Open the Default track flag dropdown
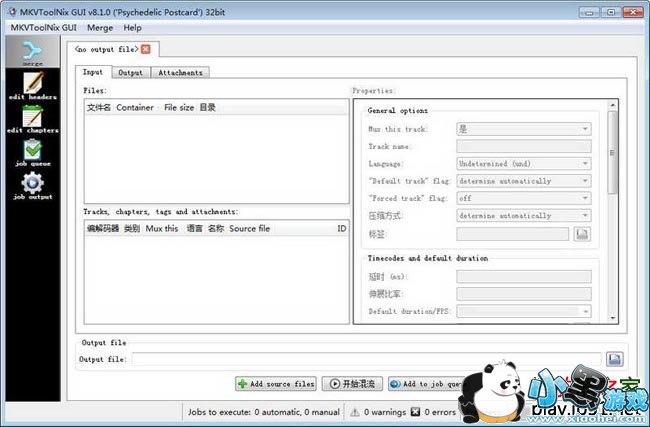The height and width of the screenshot is (427, 650). (524, 181)
